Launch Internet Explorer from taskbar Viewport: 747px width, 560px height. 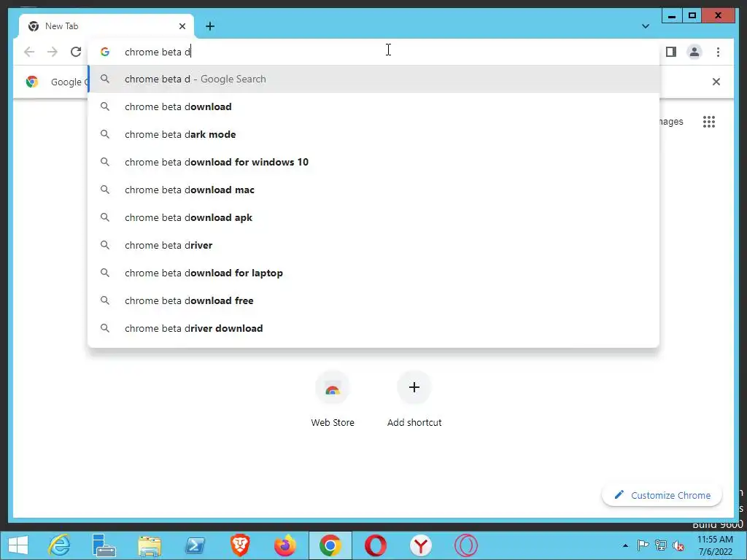[x=59, y=545]
